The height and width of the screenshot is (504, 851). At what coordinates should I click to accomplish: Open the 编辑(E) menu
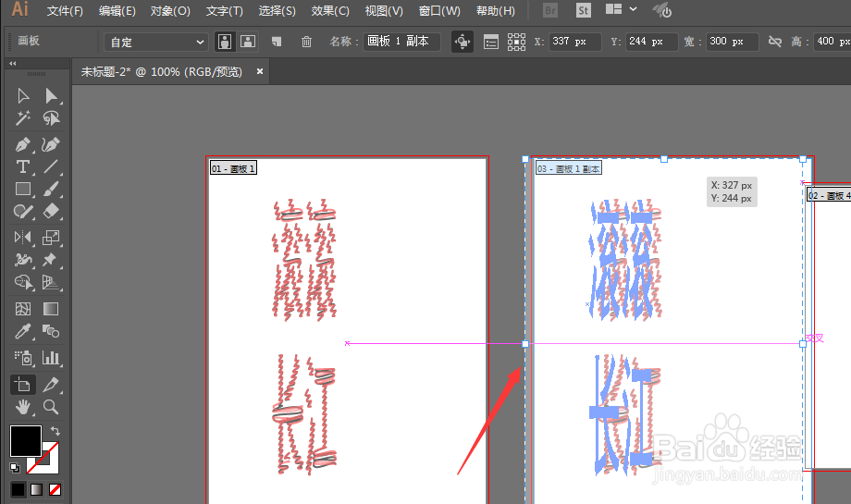[x=117, y=11]
